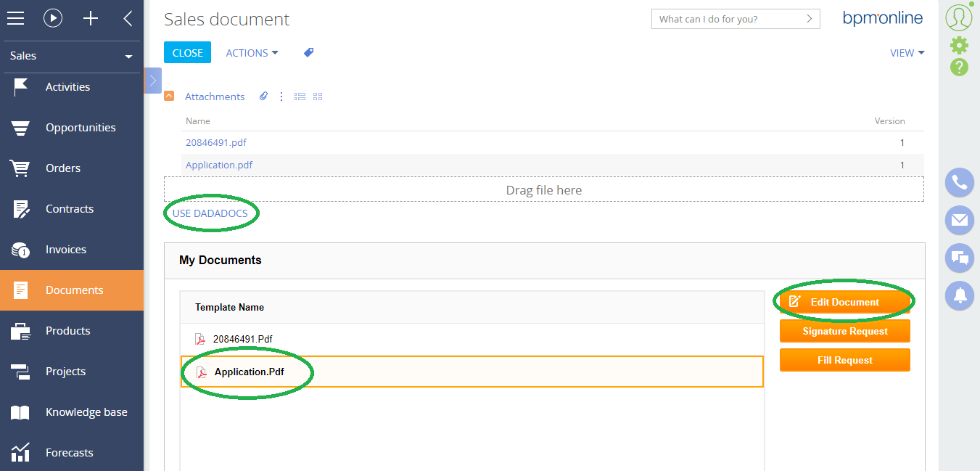The height and width of the screenshot is (471, 980).
Task: Click the Fill Request button
Action: pos(845,360)
